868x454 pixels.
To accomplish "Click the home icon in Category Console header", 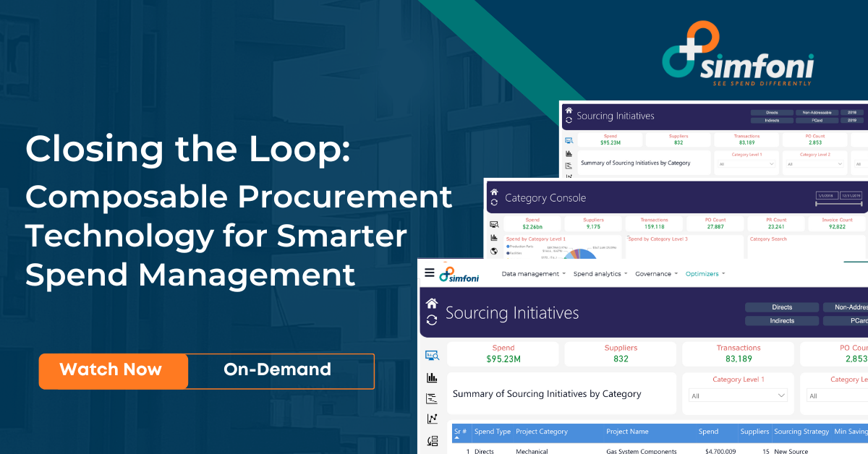I will (494, 192).
